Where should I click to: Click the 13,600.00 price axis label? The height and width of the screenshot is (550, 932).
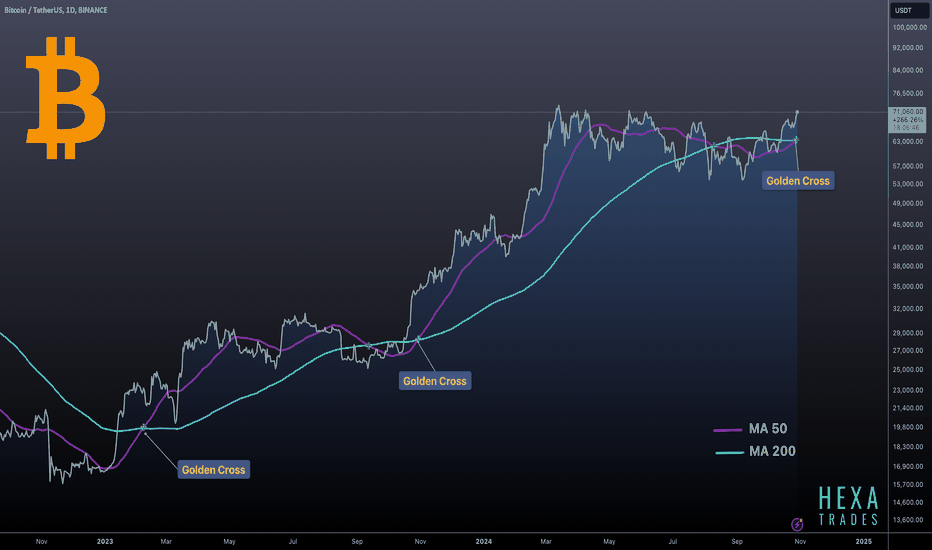909,520
